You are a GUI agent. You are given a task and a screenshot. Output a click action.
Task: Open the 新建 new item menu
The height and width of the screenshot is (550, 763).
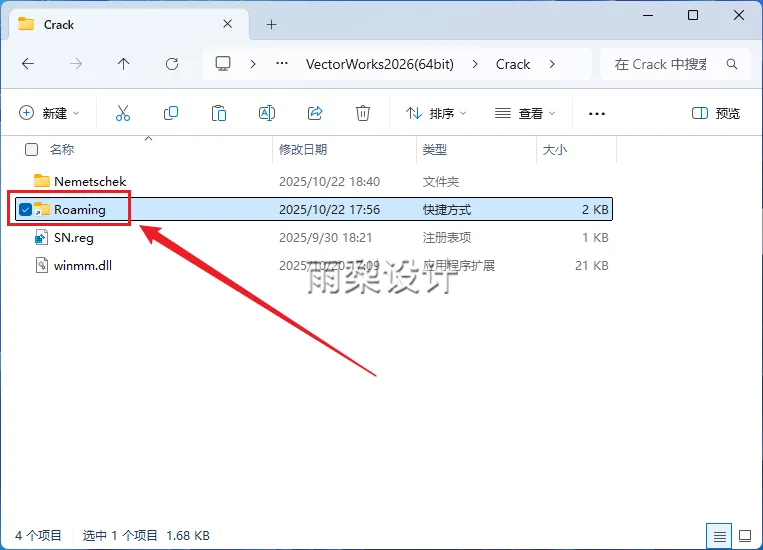tap(49, 113)
